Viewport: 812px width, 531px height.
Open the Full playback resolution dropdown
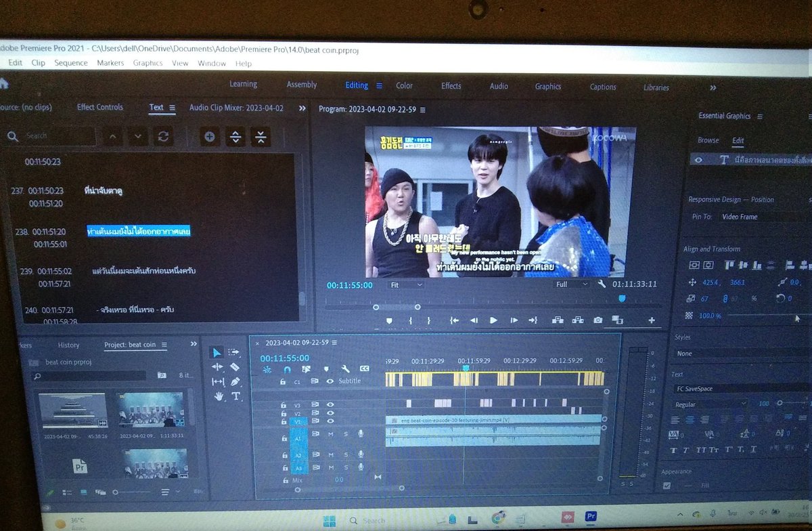point(572,284)
